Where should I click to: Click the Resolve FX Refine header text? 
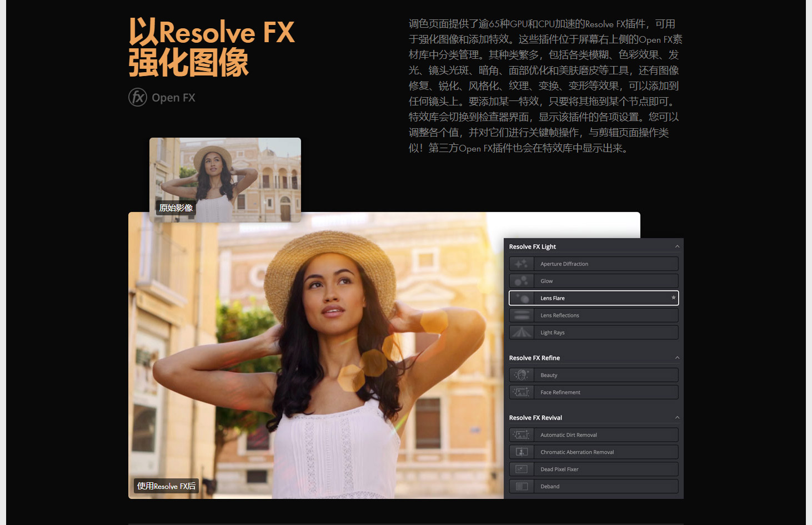(x=534, y=358)
